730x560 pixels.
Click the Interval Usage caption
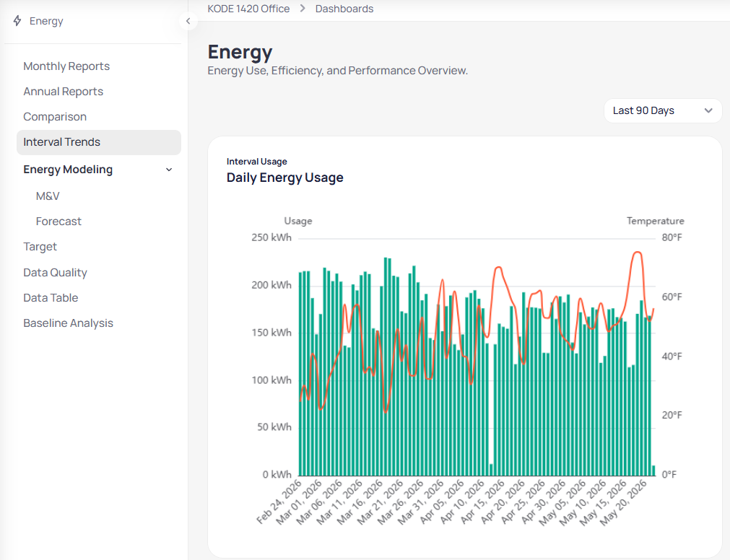257,162
